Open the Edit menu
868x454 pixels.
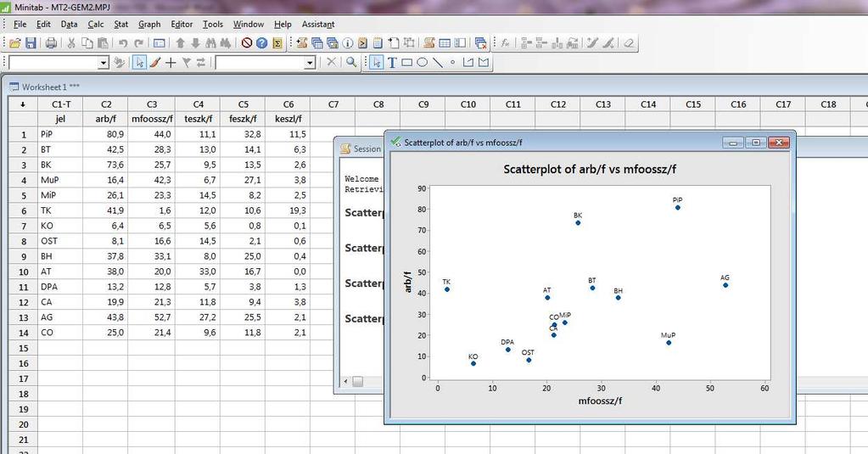coord(43,25)
